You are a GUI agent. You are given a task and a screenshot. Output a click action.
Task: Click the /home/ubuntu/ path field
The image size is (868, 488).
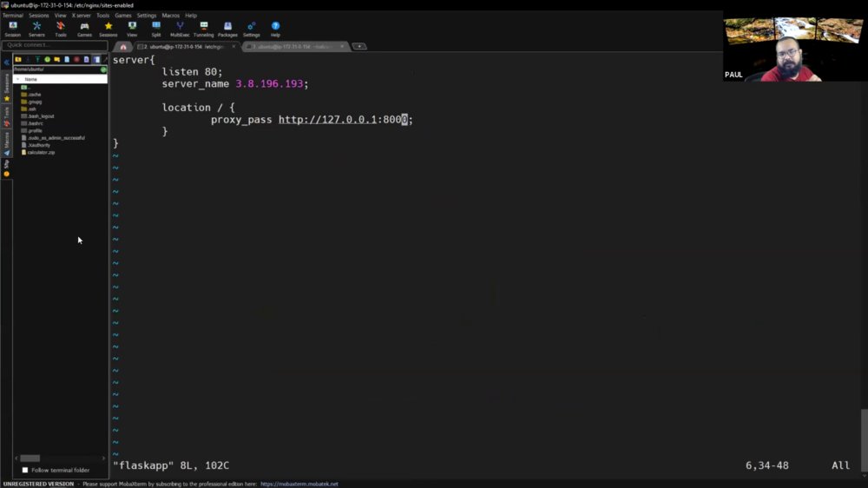click(x=56, y=69)
